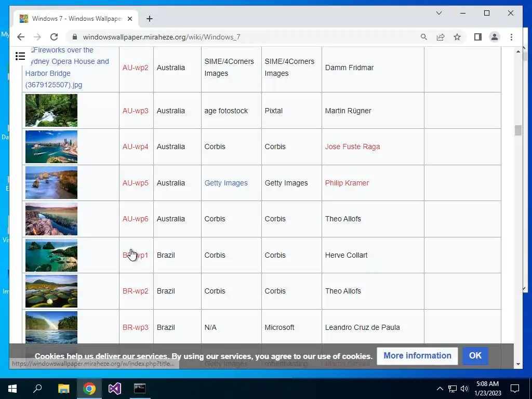The image size is (532, 399).
Task: Bookmark this page with the star icon
Action: coord(457,37)
